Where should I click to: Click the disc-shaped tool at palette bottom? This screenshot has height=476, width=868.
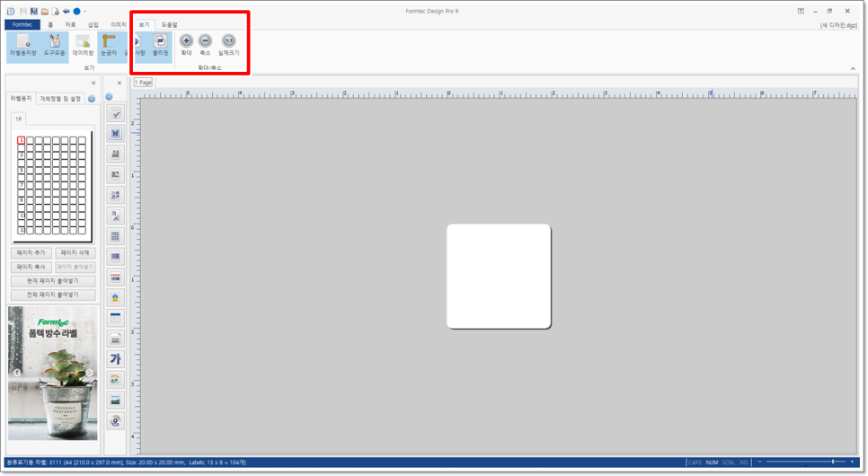click(115, 420)
